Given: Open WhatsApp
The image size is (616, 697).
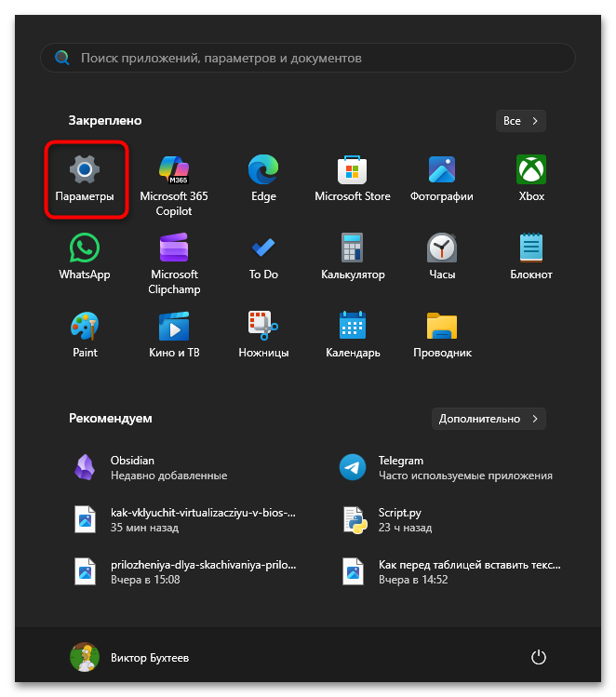Looking at the screenshot, I should (85, 257).
